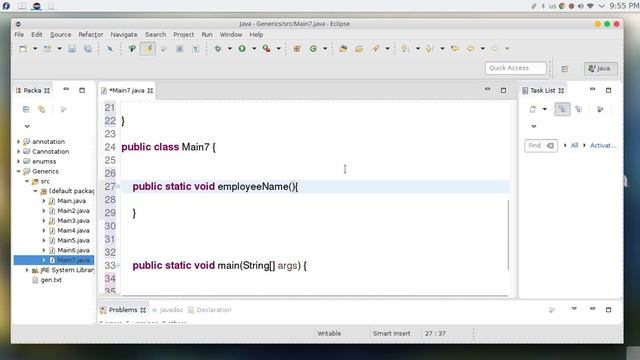Click Collapse All in Package Explorer

point(26,109)
